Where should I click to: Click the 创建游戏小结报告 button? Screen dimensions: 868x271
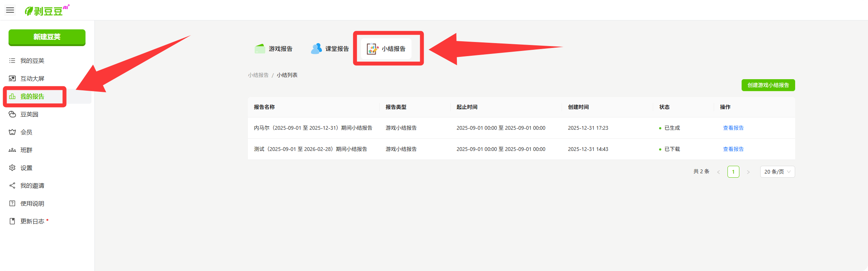coord(768,85)
